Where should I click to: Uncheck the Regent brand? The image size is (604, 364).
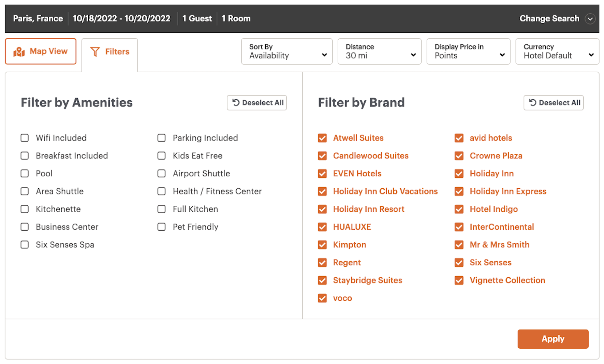[322, 262]
